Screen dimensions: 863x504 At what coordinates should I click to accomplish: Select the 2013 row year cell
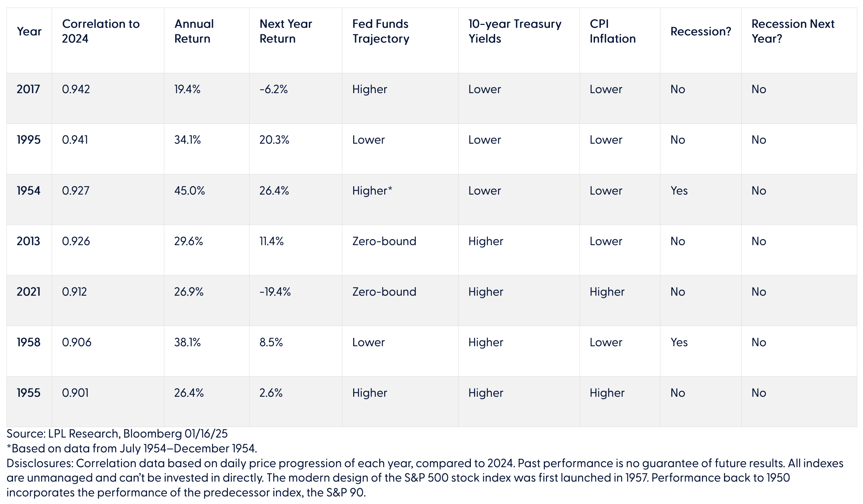click(x=28, y=241)
